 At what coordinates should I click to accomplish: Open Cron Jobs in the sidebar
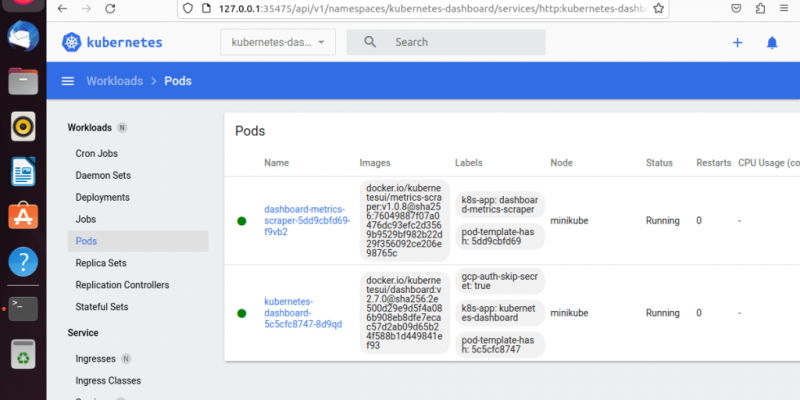coord(96,154)
